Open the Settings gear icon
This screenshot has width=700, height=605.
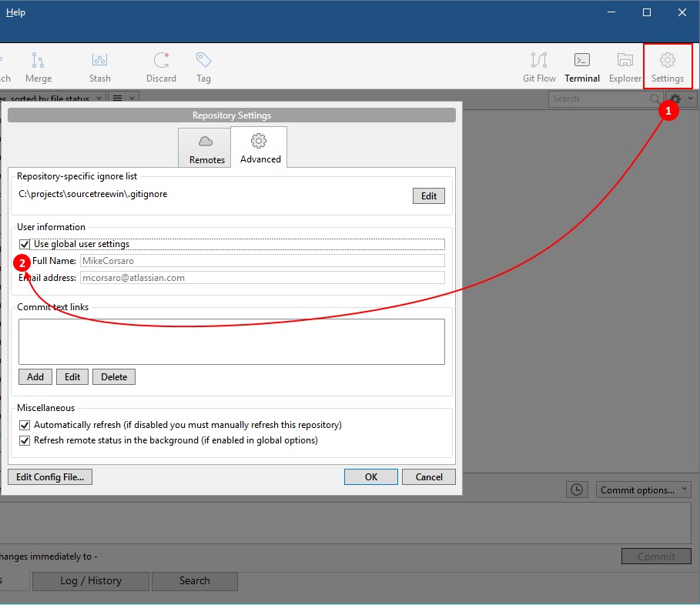(x=668, y=68)
